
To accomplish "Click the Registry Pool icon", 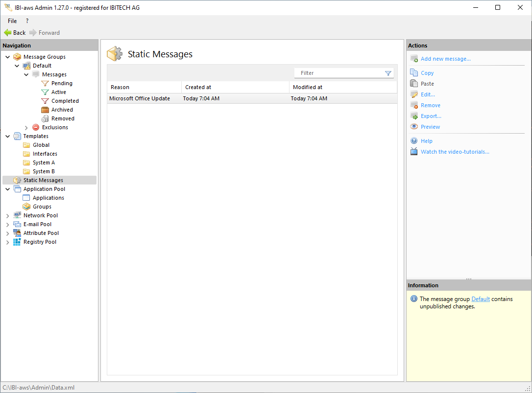I will (17, 242).
